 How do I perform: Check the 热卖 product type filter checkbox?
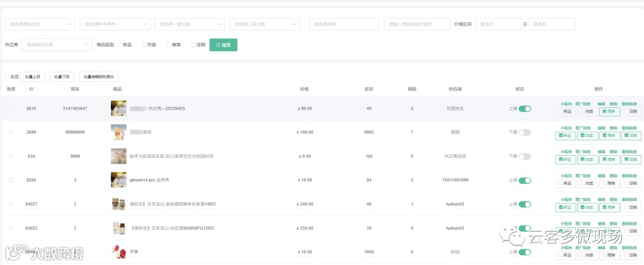(x=144, y=45)
